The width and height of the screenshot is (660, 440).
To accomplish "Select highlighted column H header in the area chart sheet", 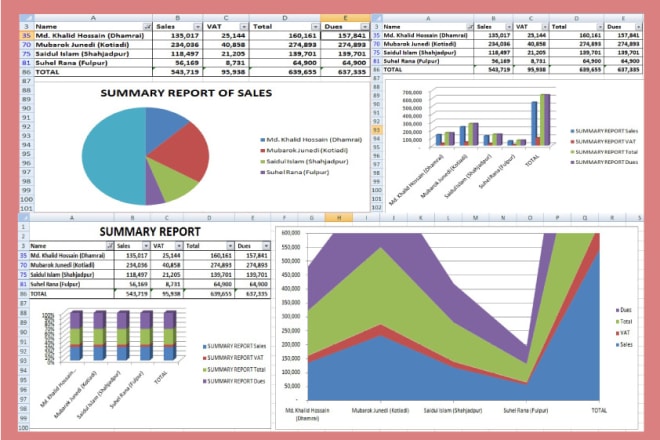I will point(339,218).
